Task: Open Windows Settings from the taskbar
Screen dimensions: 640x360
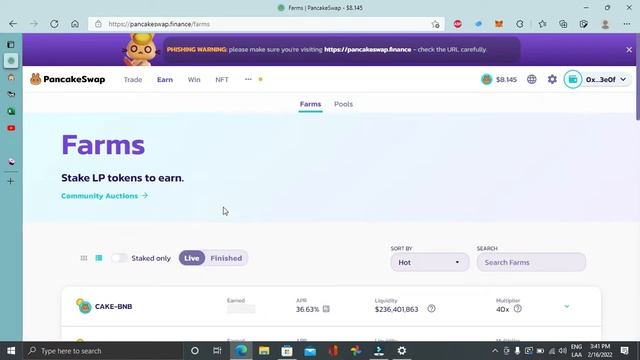Action: pyautogui.click(x=402, y=351)
